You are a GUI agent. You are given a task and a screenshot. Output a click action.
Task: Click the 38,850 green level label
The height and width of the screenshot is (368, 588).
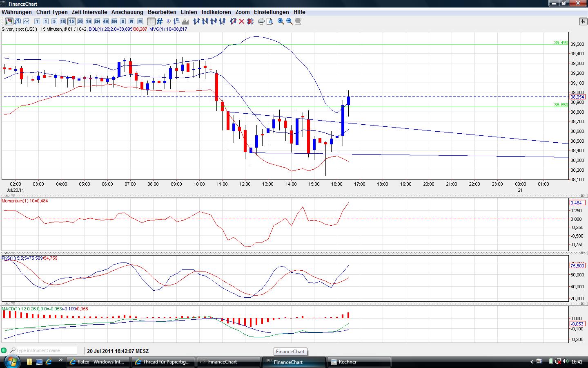(x=561, y=105)
